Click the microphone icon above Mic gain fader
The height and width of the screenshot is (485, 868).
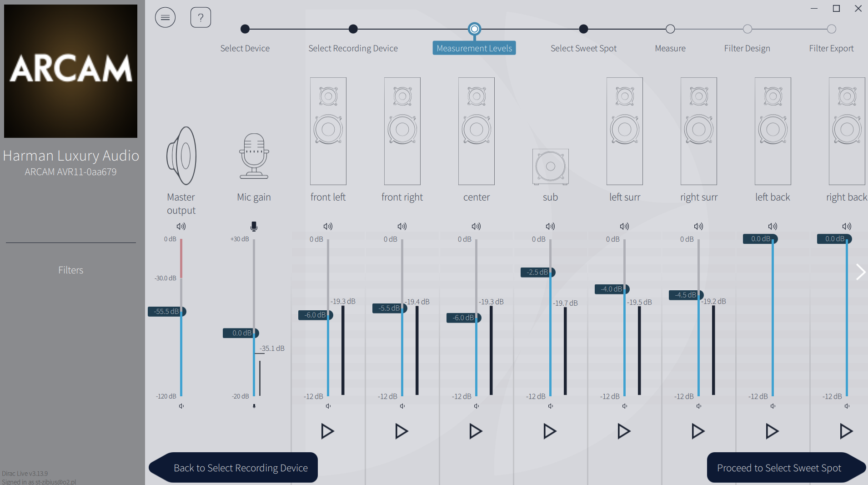click(254, 226)
